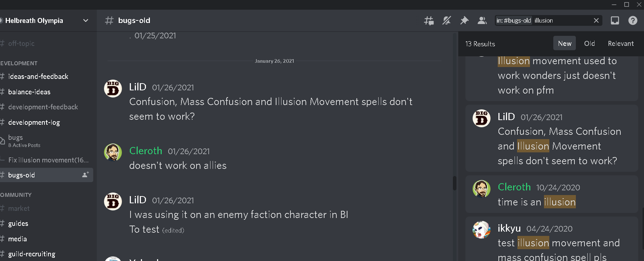Open Discord Help icon
Viewport: 644px width, 261px height.
633,21
